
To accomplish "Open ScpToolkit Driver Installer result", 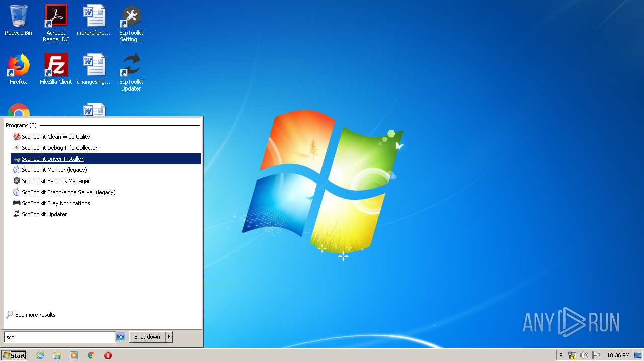I will click(x=106, y=159).
